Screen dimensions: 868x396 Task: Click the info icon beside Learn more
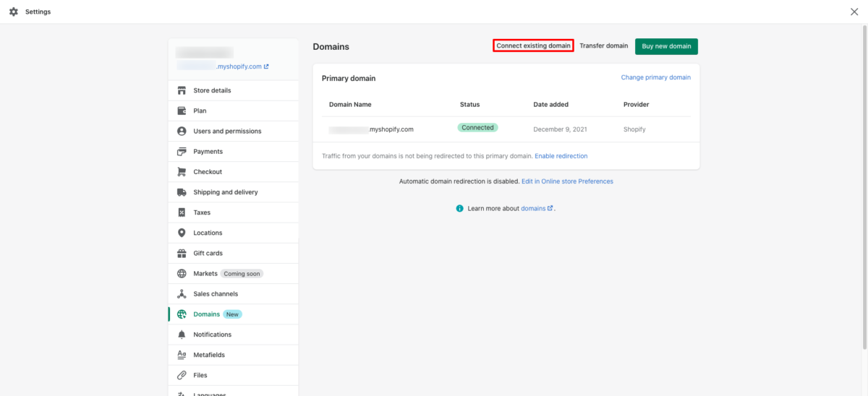click(459, 208)
